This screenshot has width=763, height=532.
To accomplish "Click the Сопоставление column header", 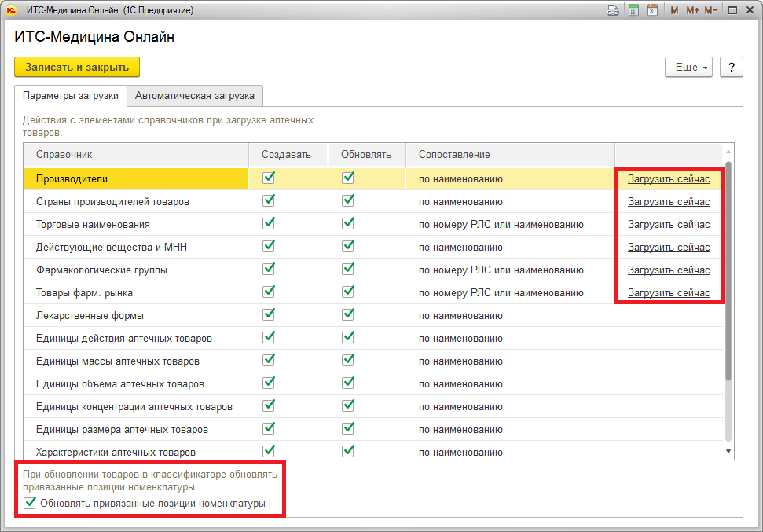I will 511,155.
